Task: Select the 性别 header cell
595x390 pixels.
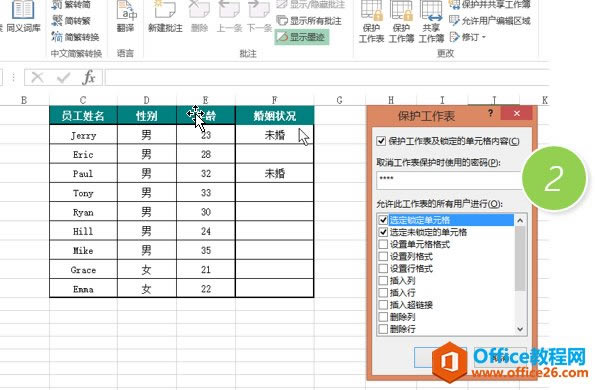Action: pyautogui.click(x=146, y=115)
